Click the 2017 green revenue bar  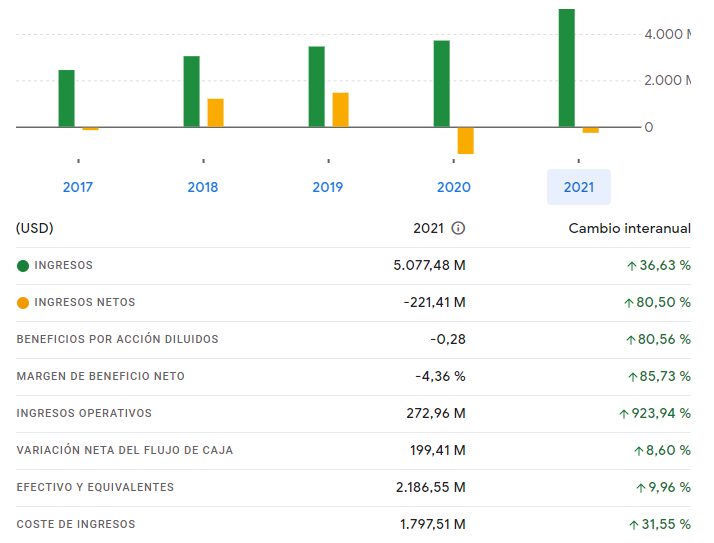pos(66,98)
